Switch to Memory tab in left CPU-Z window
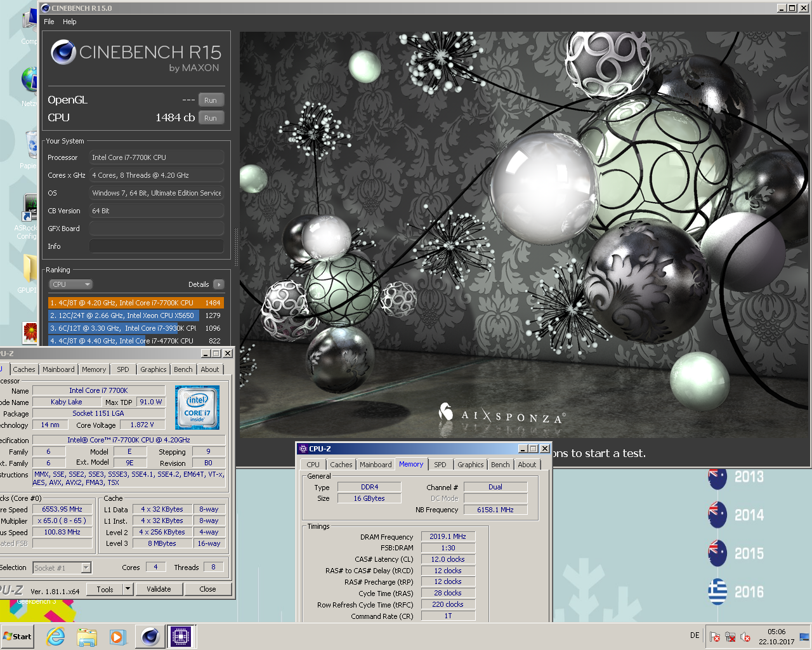This screenshot has width=812, height=650. [x=94, y=369]
